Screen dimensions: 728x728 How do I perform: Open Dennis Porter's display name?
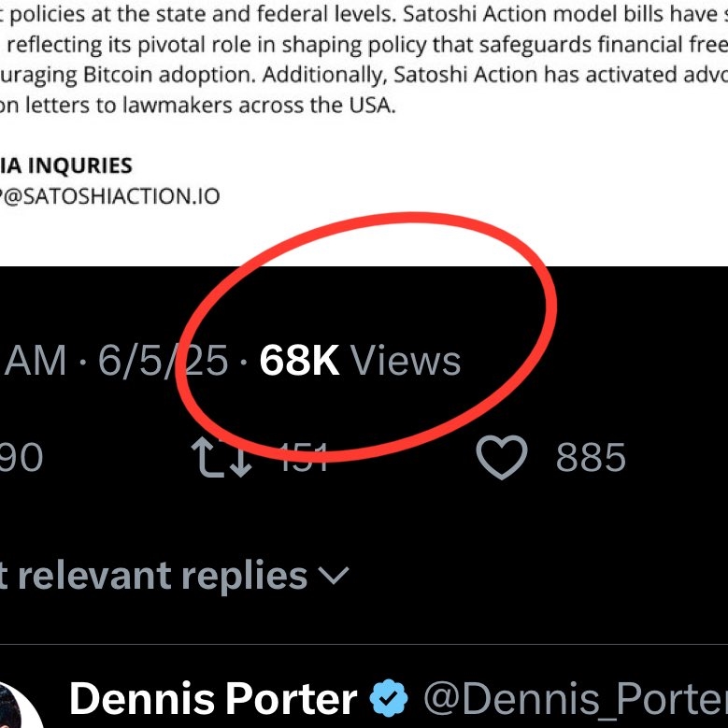(213, 700)
